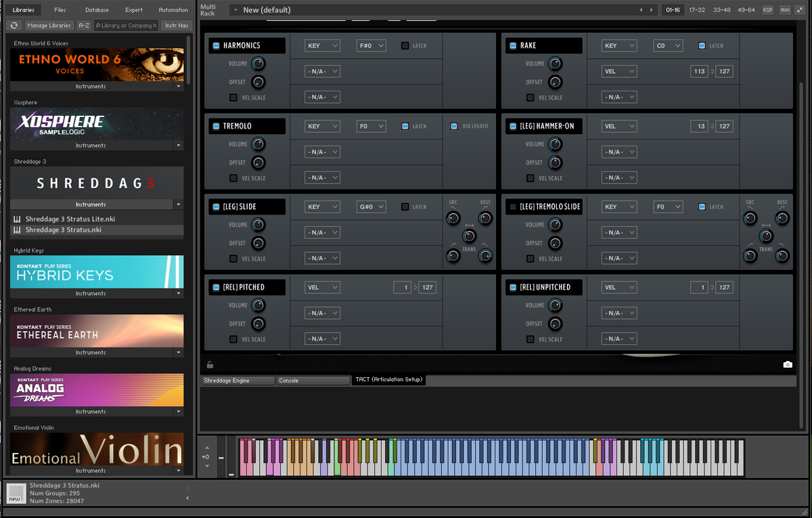Viewport: 812px width, 518px height.
Task: Disable Latch for [LEG] Tremolo Slide
Action: pos(702,207)
